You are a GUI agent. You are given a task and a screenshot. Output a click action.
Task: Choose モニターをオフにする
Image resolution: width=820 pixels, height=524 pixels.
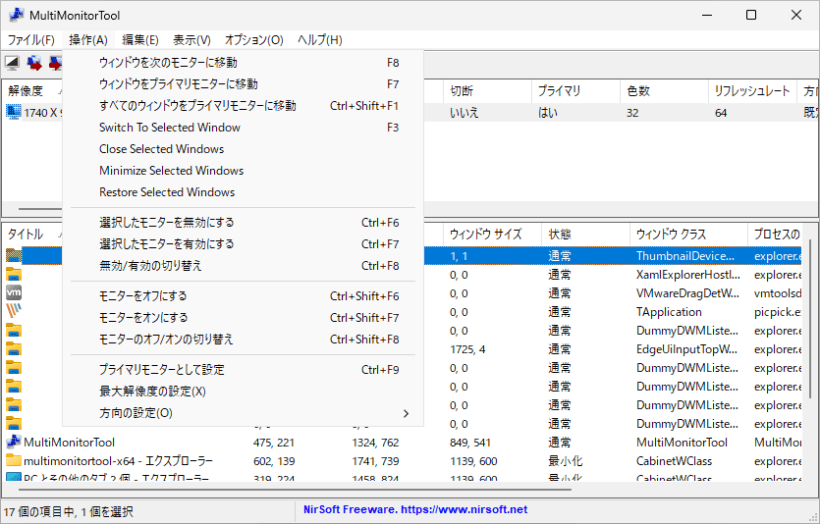pyautogui.click(x=243, y=296)
